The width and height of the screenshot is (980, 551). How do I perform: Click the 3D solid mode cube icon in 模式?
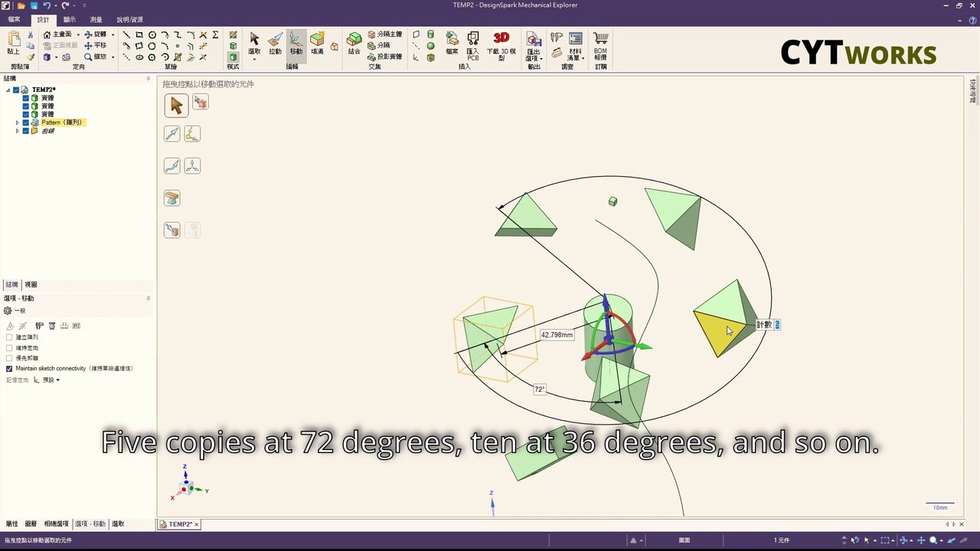pos(233,57)
